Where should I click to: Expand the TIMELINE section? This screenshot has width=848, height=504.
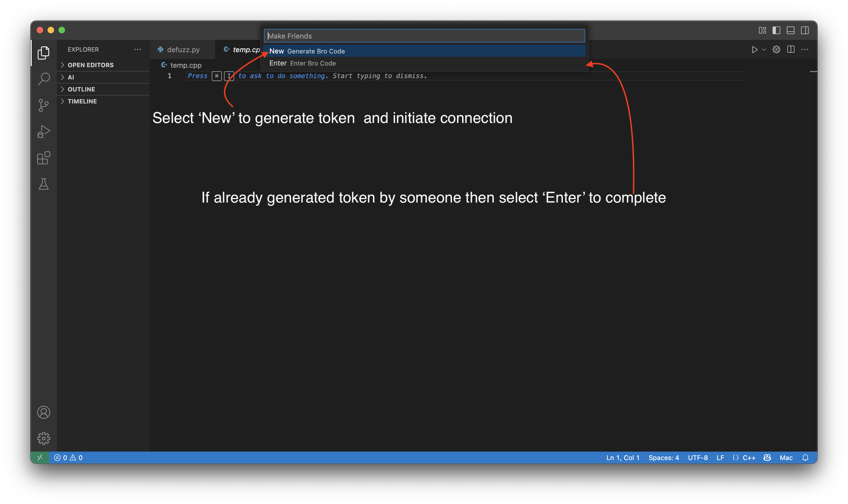[x=82, y=101]
